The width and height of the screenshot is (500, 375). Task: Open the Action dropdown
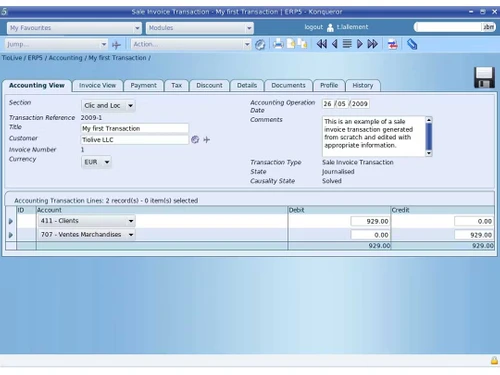(x=191, y=44)
